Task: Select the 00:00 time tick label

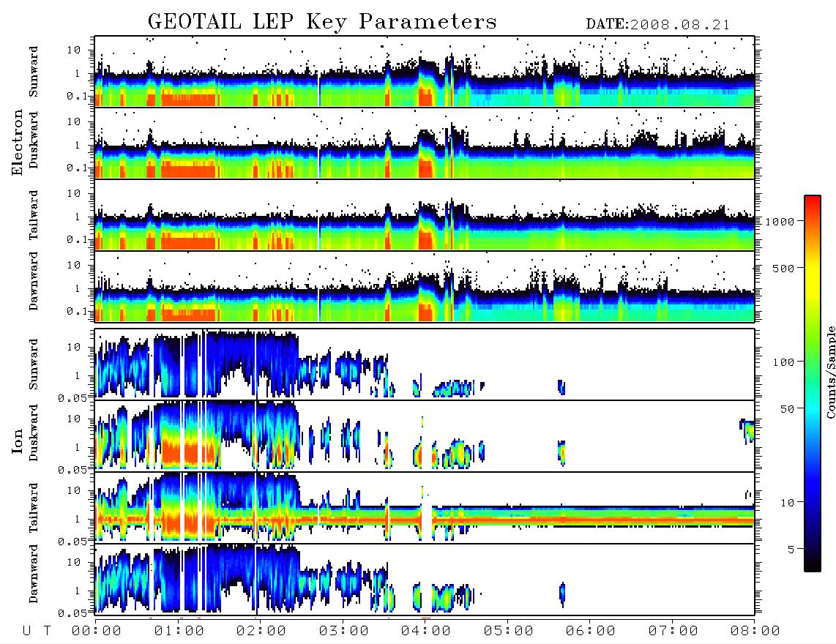Action: click(97, 632)
